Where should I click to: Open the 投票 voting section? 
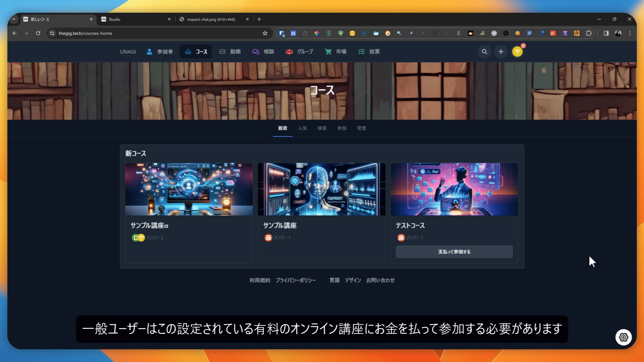369,52
